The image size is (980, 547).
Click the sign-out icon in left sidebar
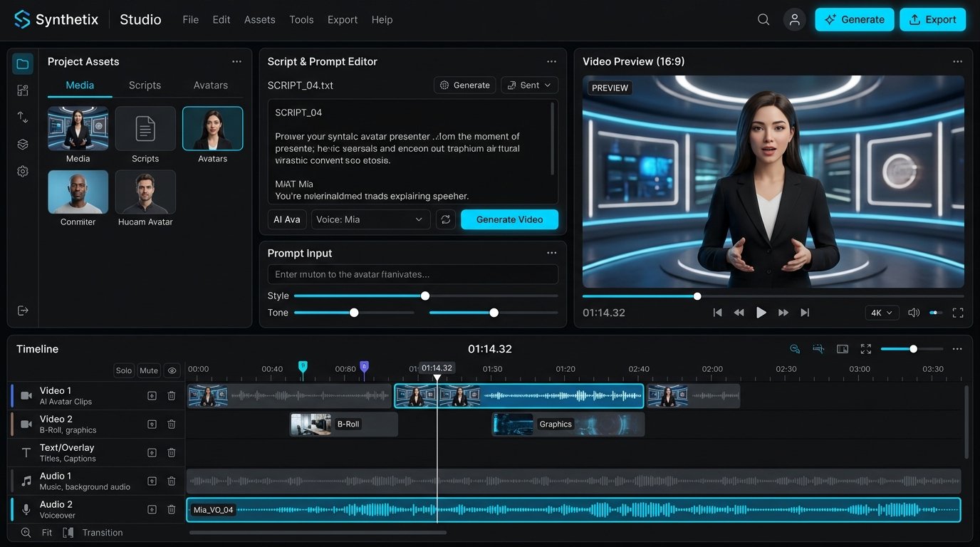(23, 311)
